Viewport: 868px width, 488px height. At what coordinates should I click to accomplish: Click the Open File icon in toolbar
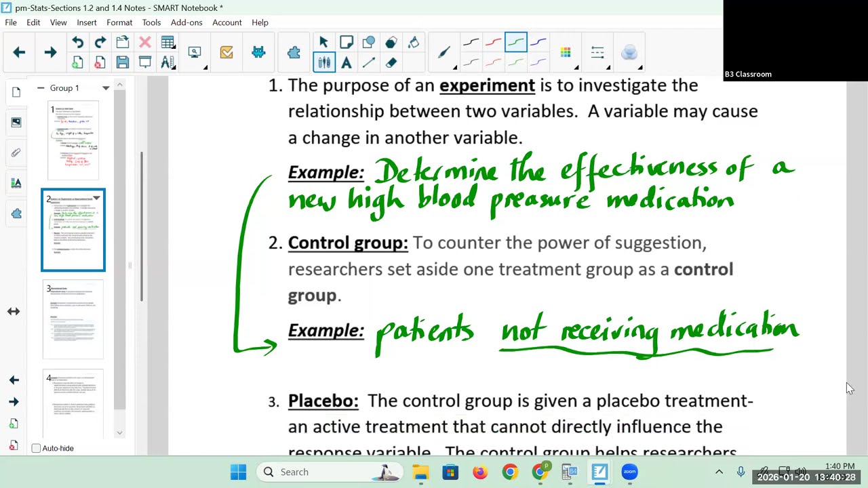click(x=122, y=43)
